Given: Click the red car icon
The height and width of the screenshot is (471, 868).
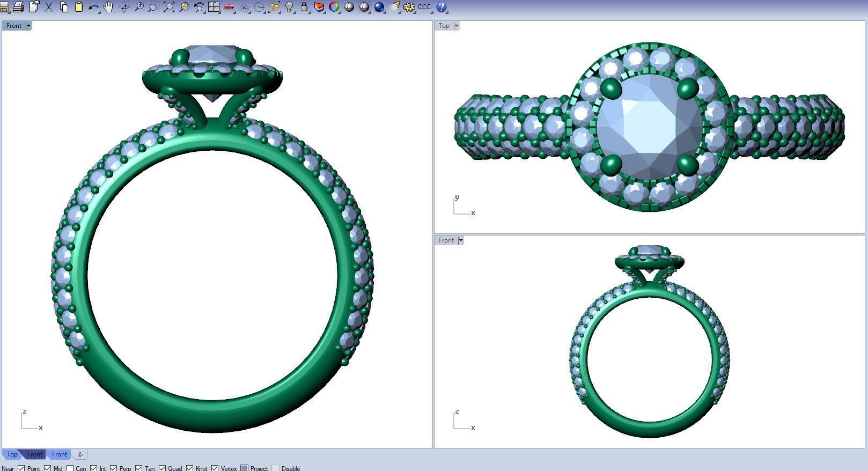Looking at the screenshot, I should point(229,7).
